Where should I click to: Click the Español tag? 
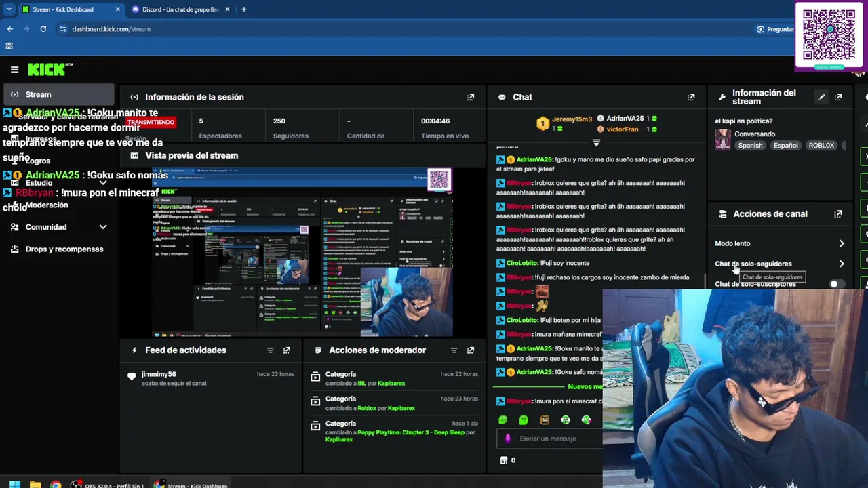786,146
